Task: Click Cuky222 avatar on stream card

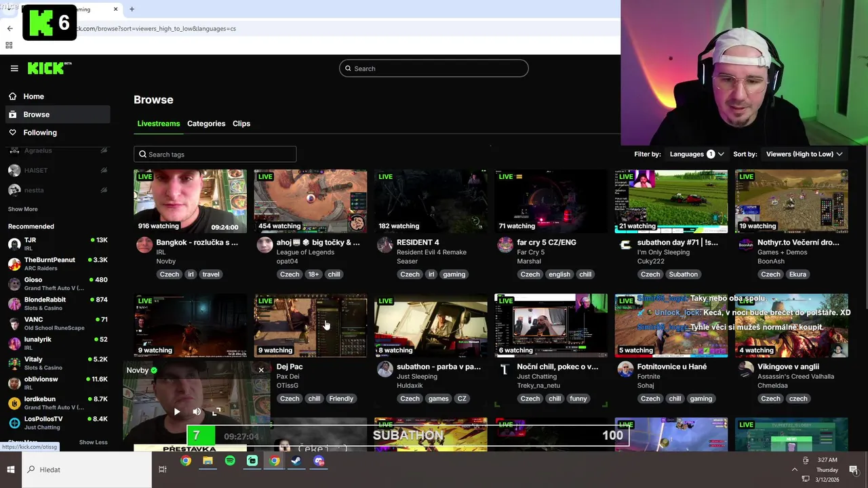Action: [x=625, y=245]
